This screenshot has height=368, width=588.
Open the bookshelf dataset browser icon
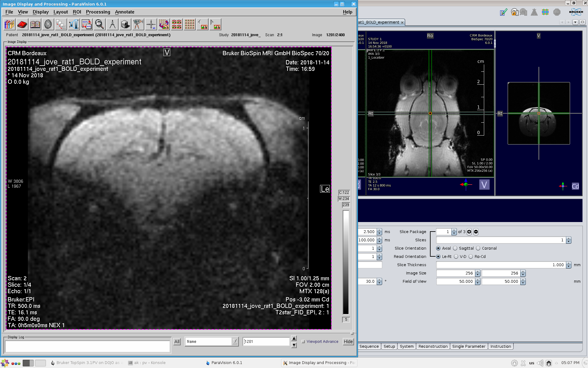[x=9, y=24]
